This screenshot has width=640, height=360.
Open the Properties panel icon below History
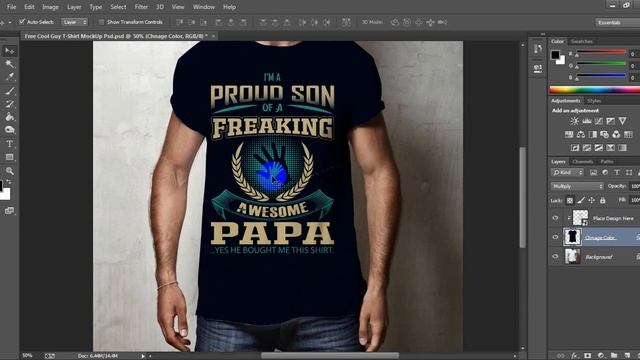(538, 68)
